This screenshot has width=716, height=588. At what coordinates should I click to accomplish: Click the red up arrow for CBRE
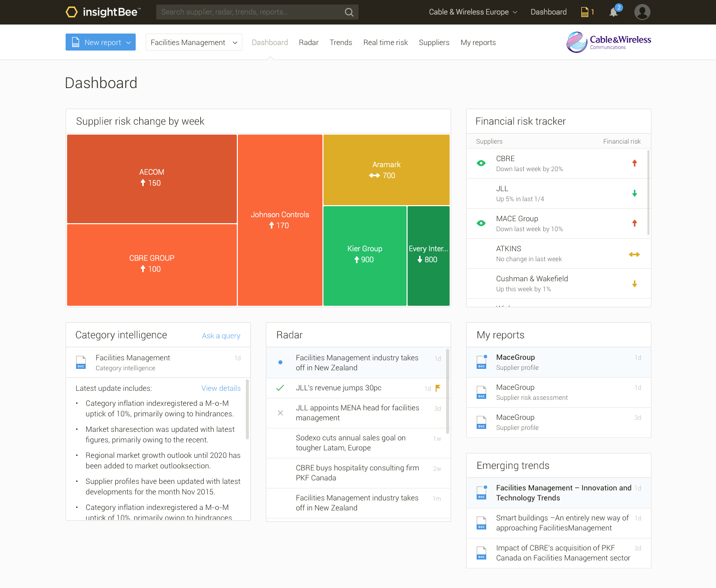[634, 163]
